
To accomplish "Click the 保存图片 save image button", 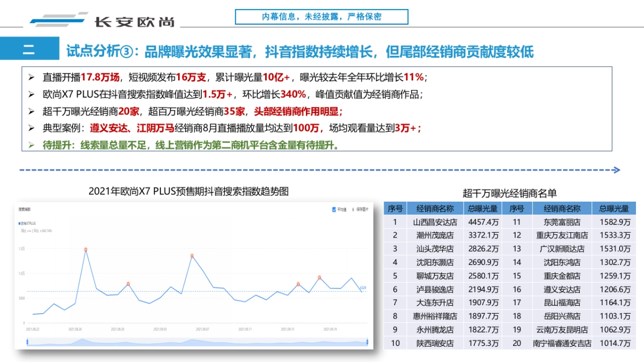I will [x=364, y=210].
